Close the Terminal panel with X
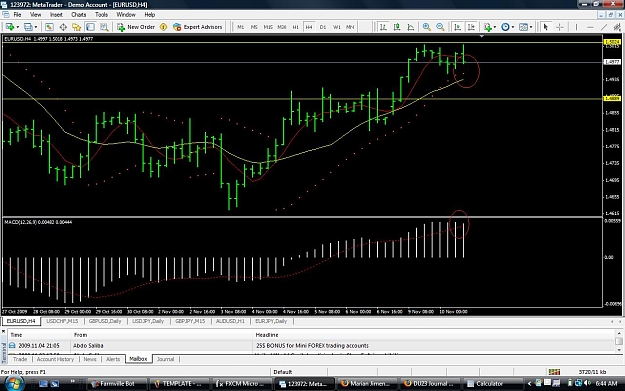This screenshot has height=391, width=625. pyautogui.click(x=4, y=331)
